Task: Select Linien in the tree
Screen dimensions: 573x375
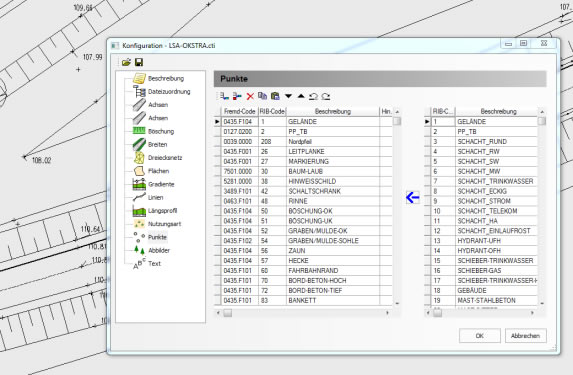Action: [x=155, y=197]
